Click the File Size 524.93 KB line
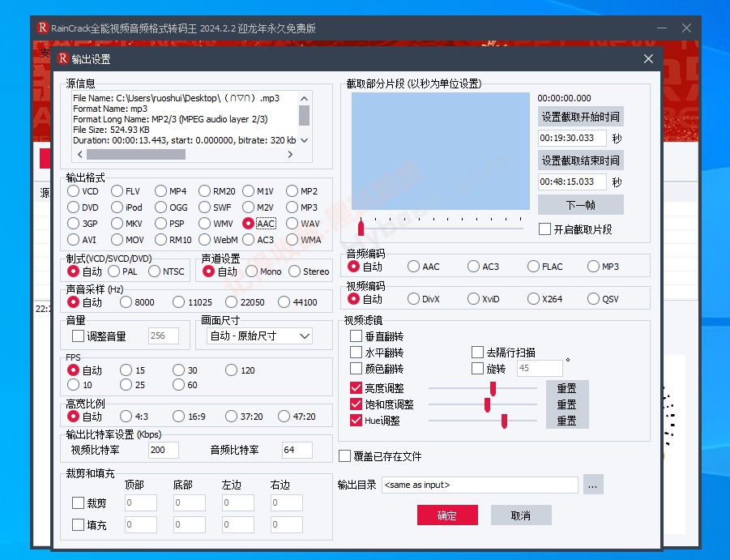 [x=111, y=130]
